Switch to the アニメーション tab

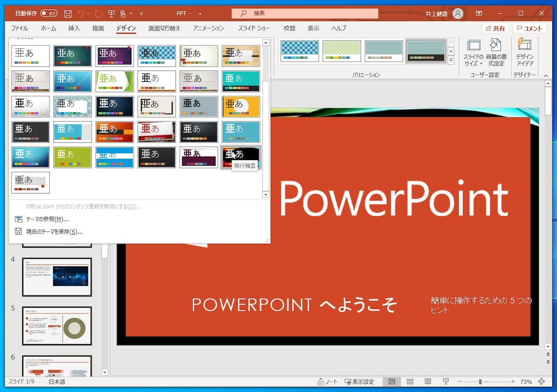(209, 28)
